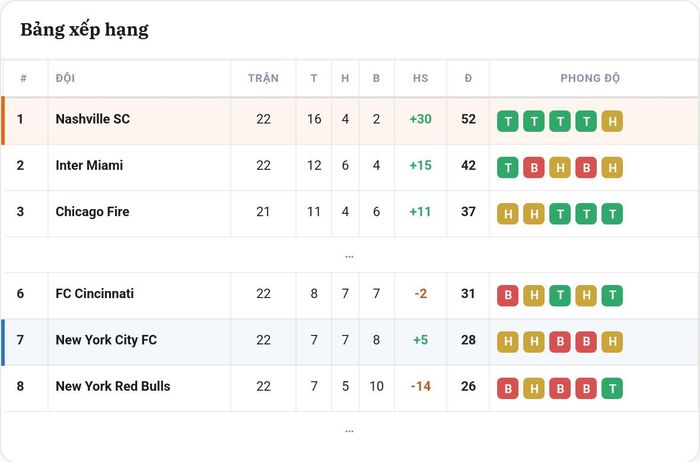
Task: Open the FC Cincinnati team link
Action: 95,293
